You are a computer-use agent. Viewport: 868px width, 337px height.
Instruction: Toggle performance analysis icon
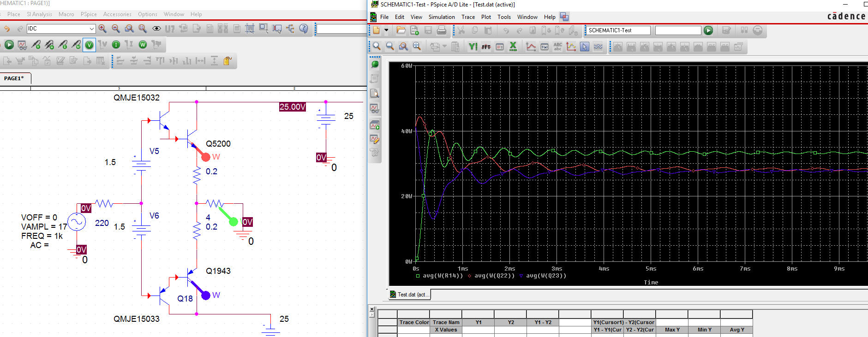(500, 47)
